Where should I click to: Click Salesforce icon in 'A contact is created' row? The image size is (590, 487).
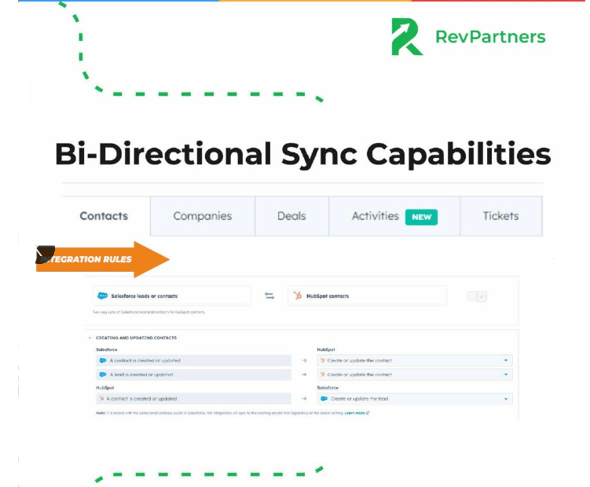click(x=102, y=361)
